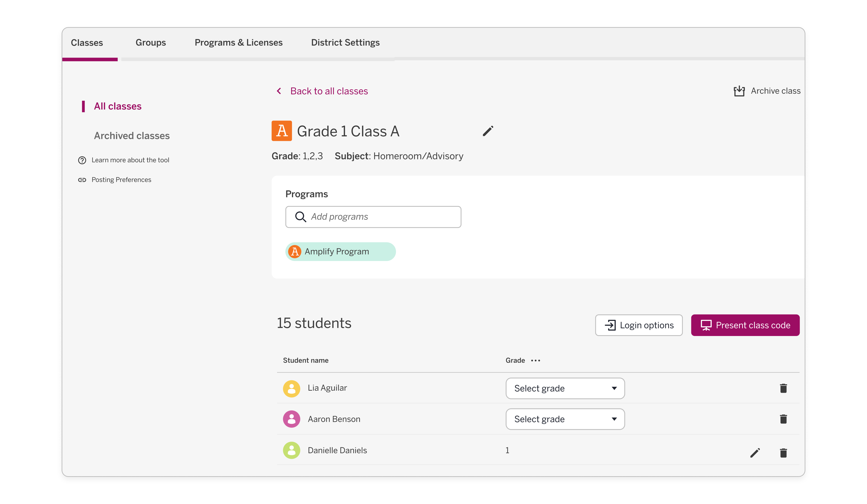Viewport: 867px width, 504px height.
Task: Select Archived classes in sidebar
Action: [x=132, y=135]
